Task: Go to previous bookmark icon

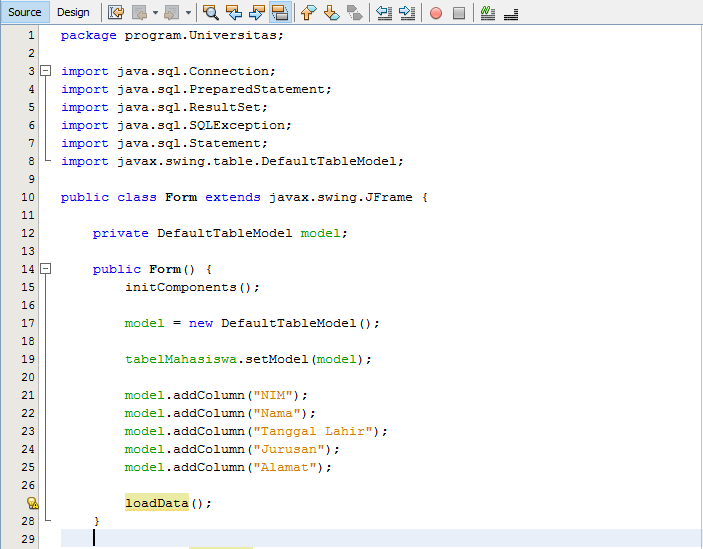Action: point(308,13)
